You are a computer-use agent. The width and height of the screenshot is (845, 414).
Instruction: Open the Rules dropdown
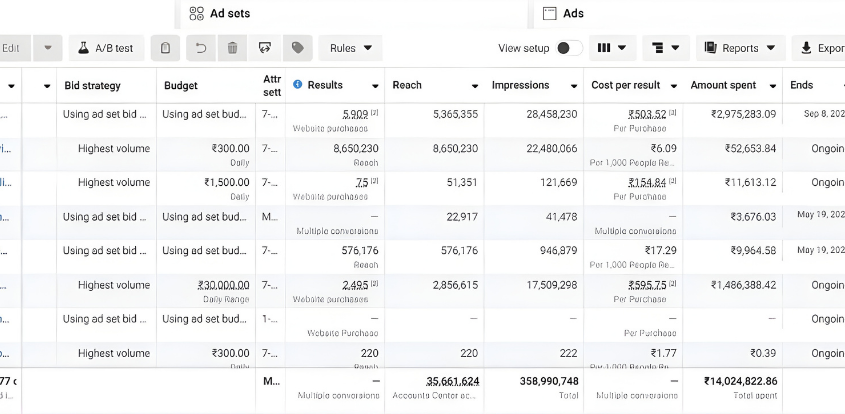(350, 48)
